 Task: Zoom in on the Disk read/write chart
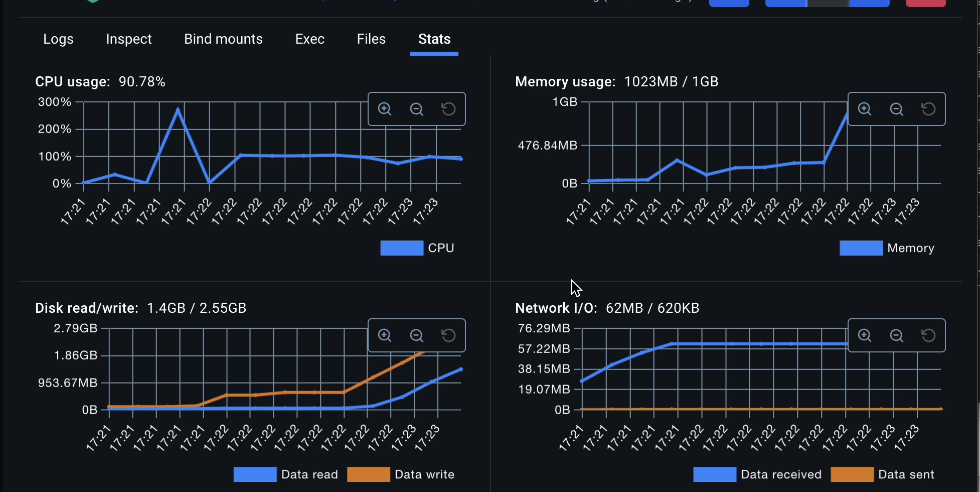point(384,335)
